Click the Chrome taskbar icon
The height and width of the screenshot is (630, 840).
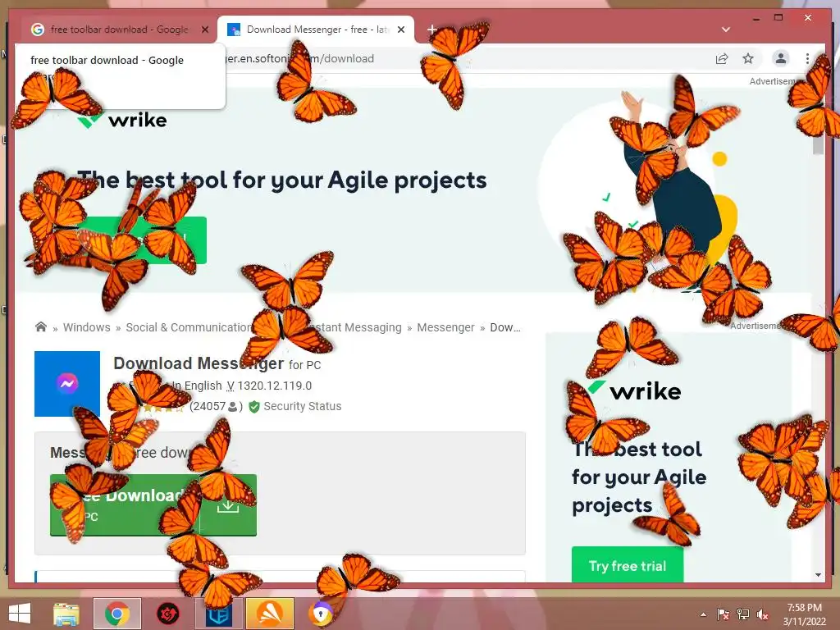(117, 614)
